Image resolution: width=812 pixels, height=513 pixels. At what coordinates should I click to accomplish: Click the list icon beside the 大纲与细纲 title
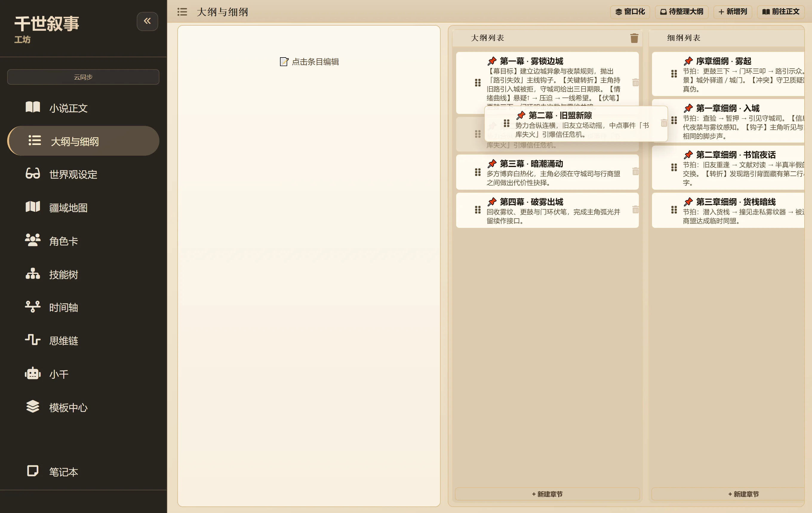coord(182,12)
